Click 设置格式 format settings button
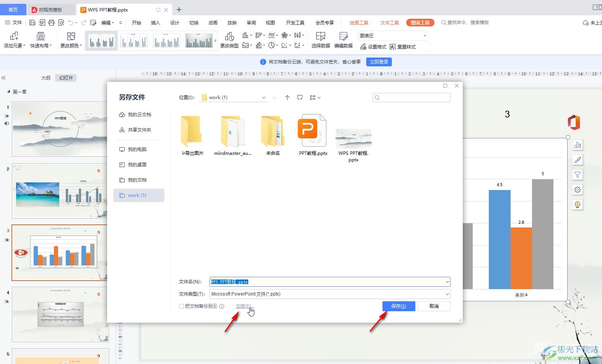Viewport: 602px width, 364px height. click(373, 47)
